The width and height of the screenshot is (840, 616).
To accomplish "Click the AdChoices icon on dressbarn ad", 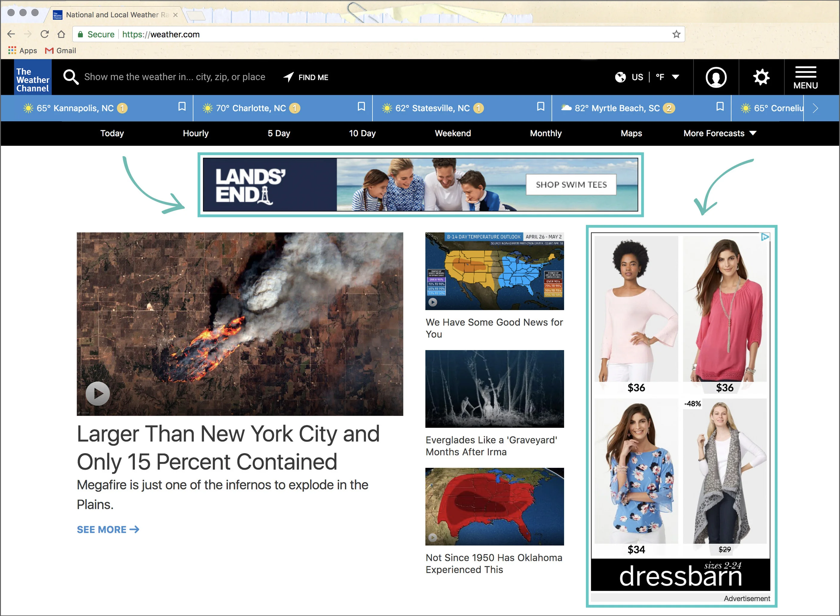I will pyautogui.click(x=765, y=237).
